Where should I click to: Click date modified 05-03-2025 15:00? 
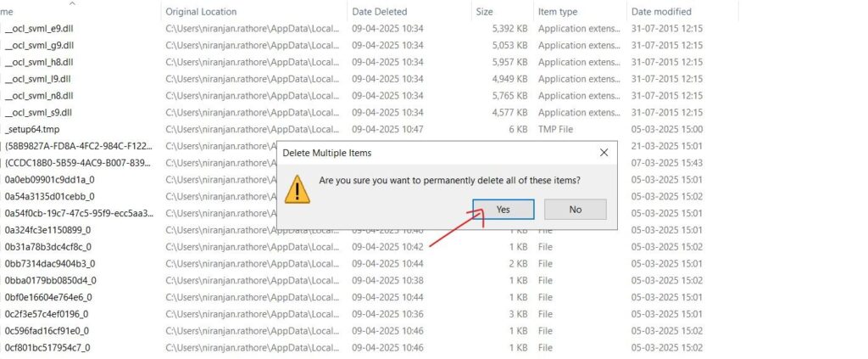click(x=667, y=129)
